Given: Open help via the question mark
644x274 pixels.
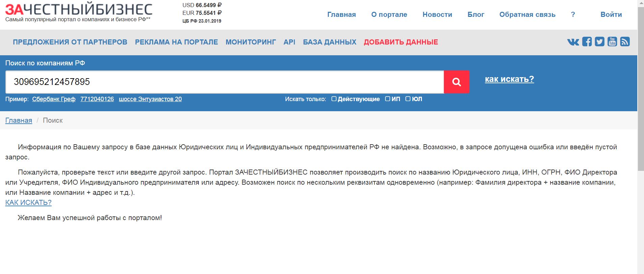Looking at the screenshot, I should tap(573, 14).
